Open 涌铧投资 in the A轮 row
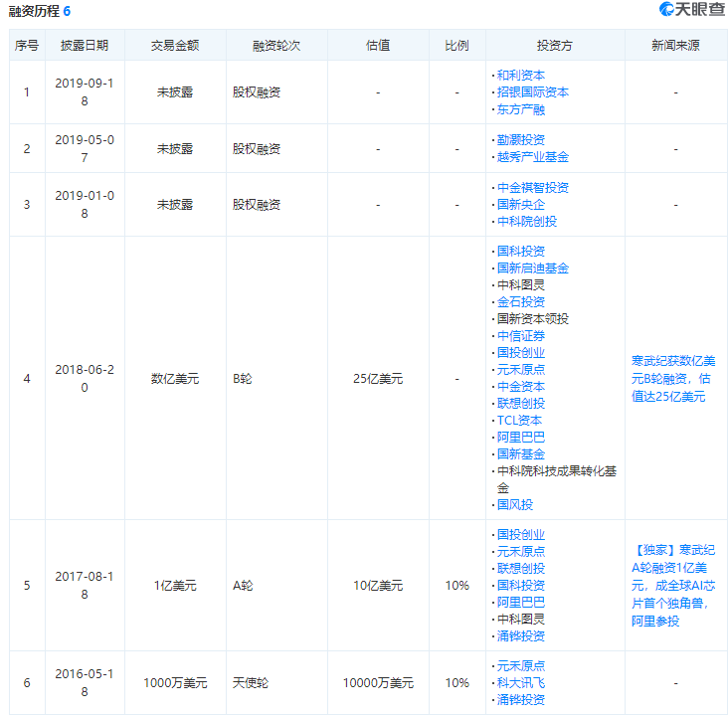The width and height of the screenshot is (728, 718). (520, 635)
